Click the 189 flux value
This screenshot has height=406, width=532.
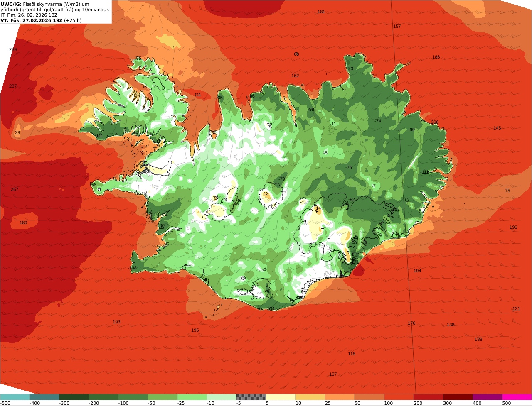(23, 223)
